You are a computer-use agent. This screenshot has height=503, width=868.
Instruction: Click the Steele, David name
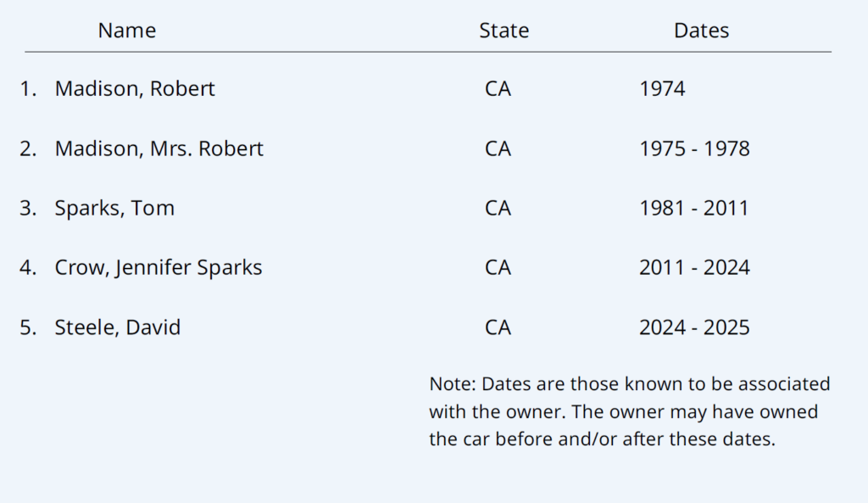(x=118, y=327)
